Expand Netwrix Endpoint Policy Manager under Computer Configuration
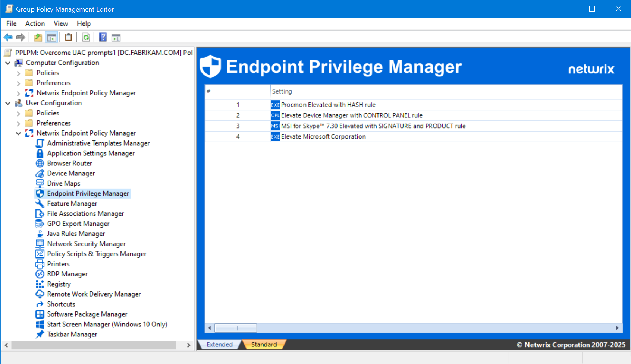This screenshot has width=631, height=364. pyautogui.click(x=18, y=93)
